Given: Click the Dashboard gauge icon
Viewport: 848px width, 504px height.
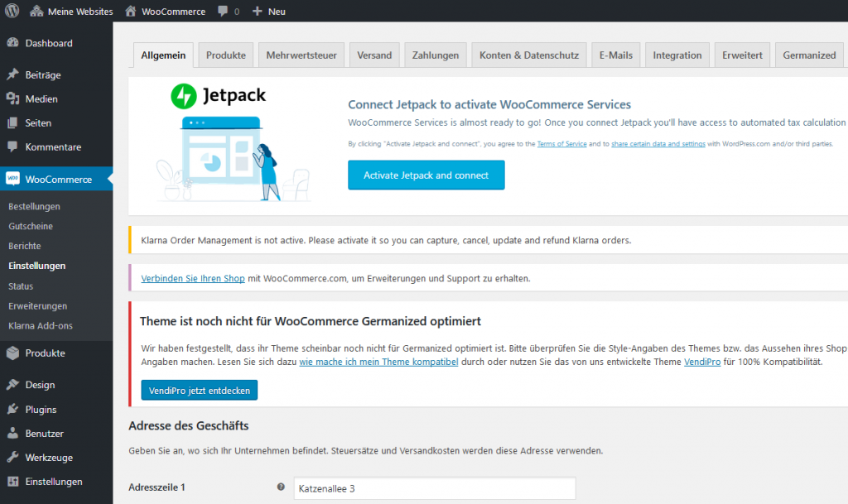Looking at the screenshot, I should [x=13, y=43].
